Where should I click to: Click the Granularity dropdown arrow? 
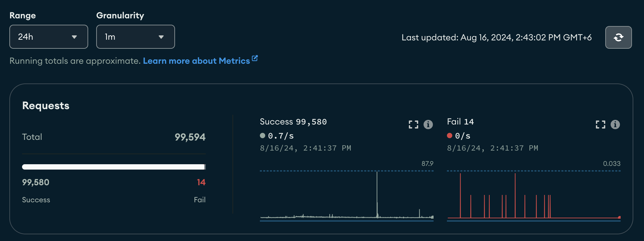point(161,37)
